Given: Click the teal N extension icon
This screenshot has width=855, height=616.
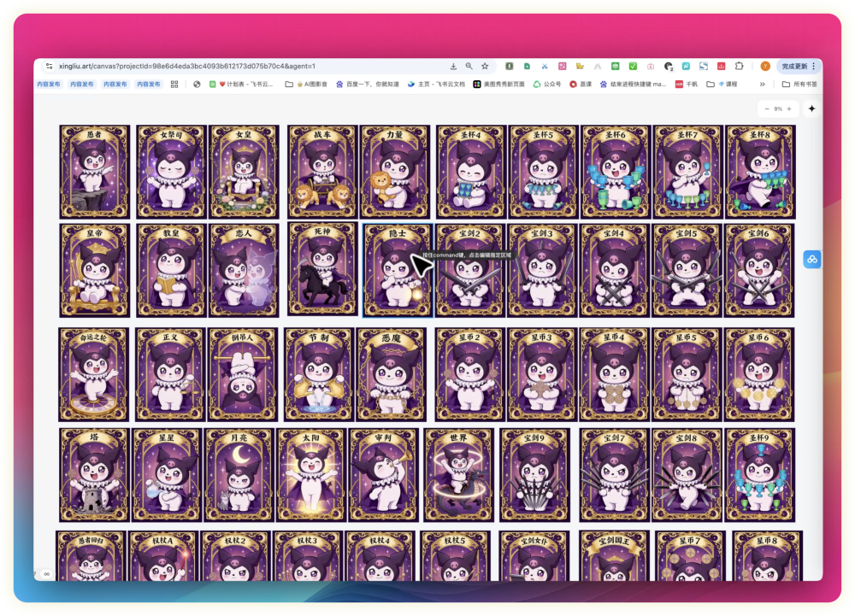Looking at the screenshot, I should point(686,67).
